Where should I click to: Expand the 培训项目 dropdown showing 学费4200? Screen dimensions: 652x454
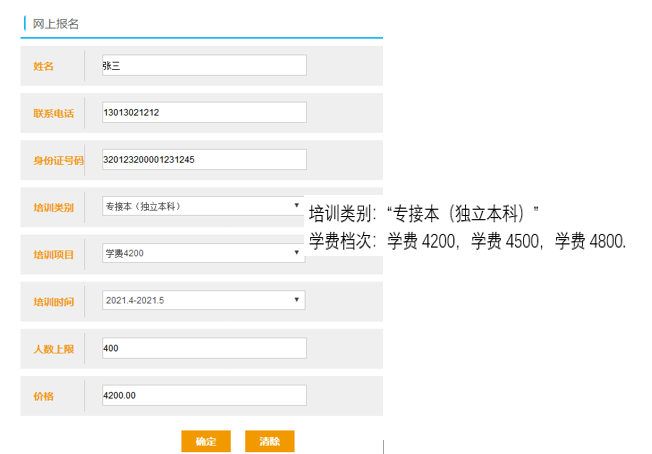coord(204,253)
